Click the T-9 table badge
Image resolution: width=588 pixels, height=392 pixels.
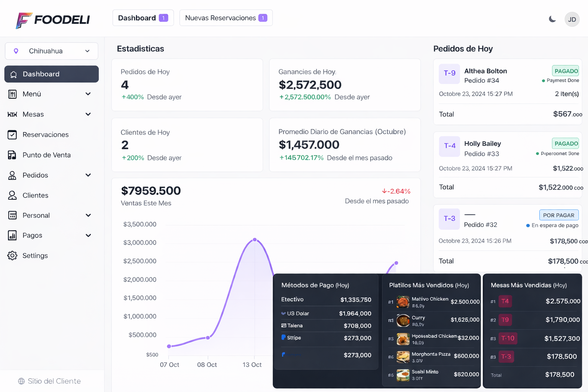(449, 73)
